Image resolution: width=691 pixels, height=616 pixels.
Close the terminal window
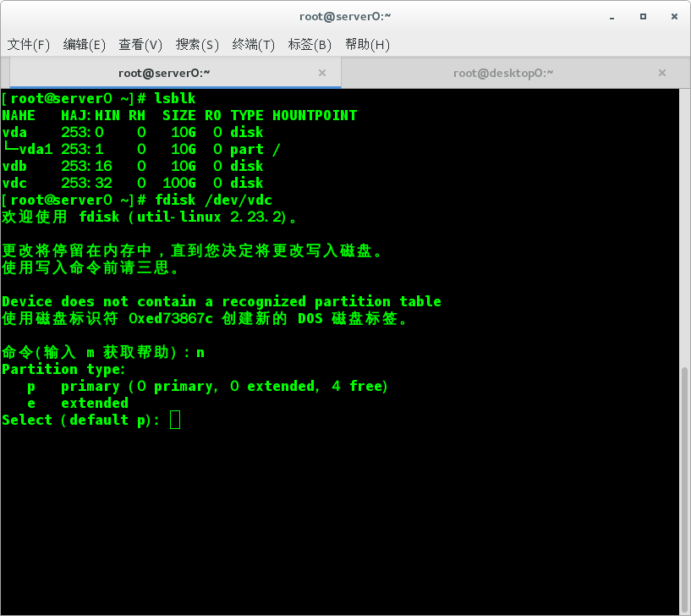674,17
